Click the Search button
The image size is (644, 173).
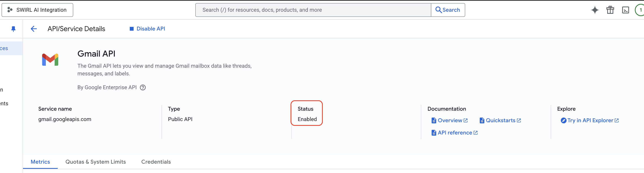pos(448,10)
